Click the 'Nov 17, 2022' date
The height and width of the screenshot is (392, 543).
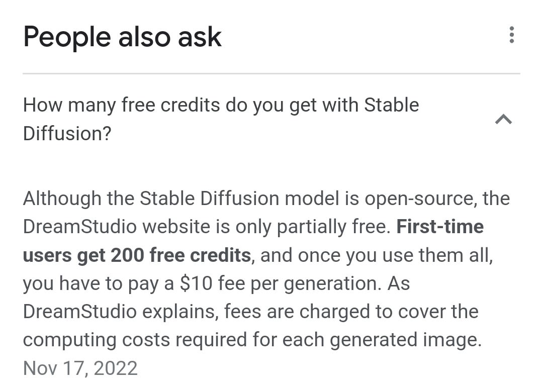point(80,368)
